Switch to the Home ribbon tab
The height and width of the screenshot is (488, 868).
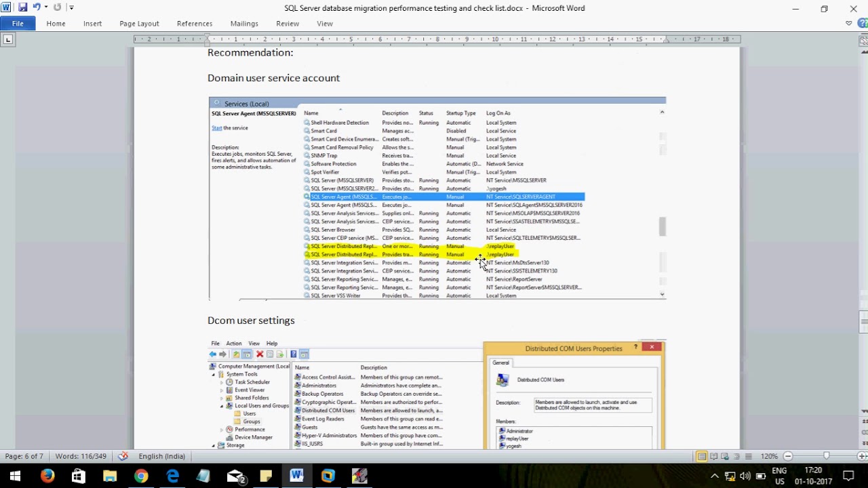pyautogui.click(x=56, y=23)
